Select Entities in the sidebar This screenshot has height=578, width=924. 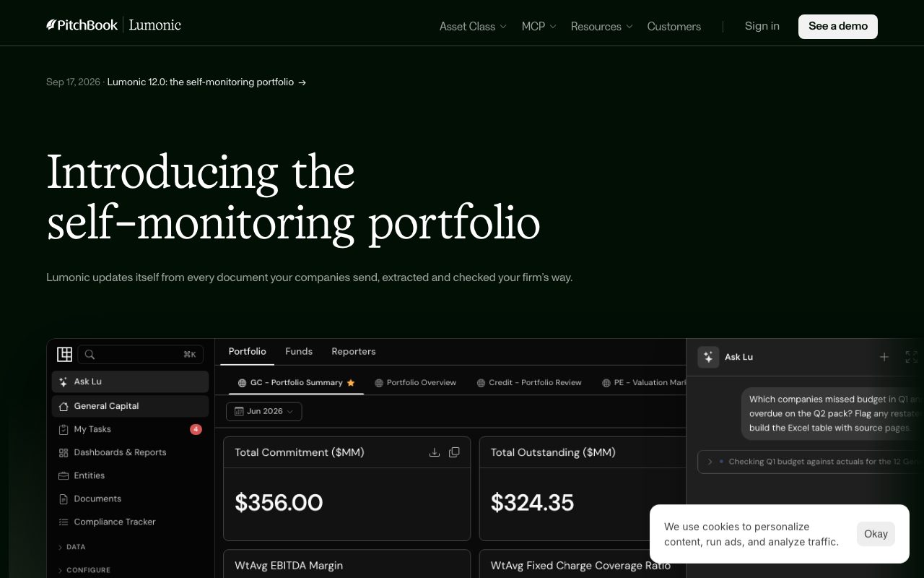[x=130, y=475]
